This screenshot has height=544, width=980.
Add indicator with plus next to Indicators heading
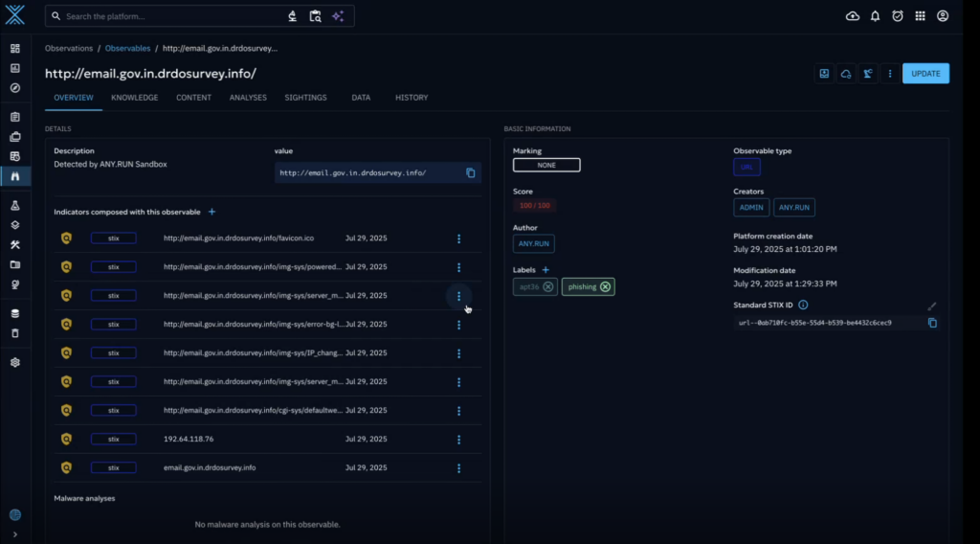tap(212, 212)
